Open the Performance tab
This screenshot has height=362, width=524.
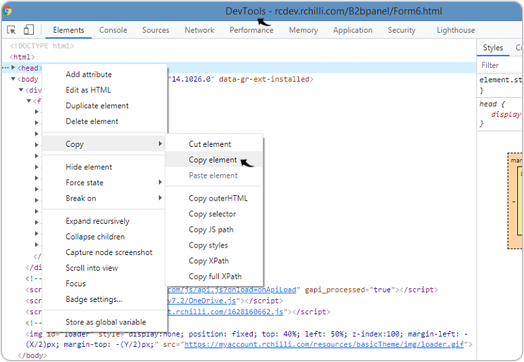click(x=251, y=30)
